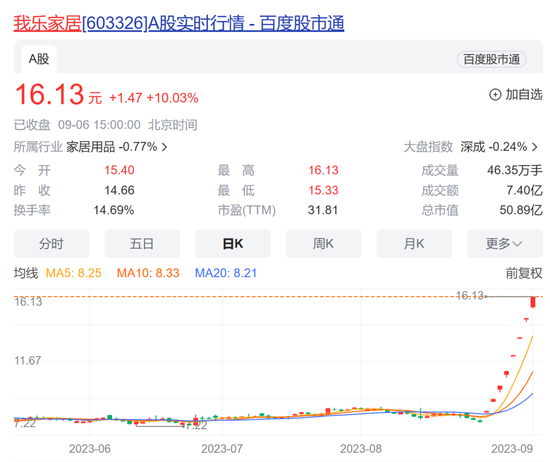This screenshot has width=550, height=462.
Task: Click the 成交量 value 46.35万手
Action: 515,170
